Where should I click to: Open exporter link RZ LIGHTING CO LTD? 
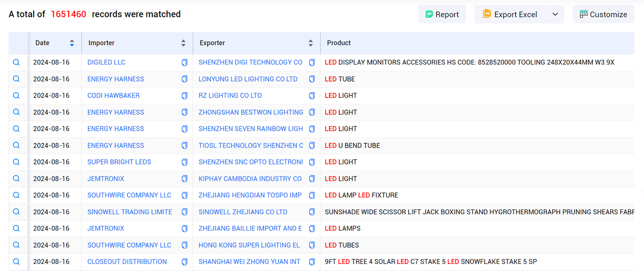(230, 95)
